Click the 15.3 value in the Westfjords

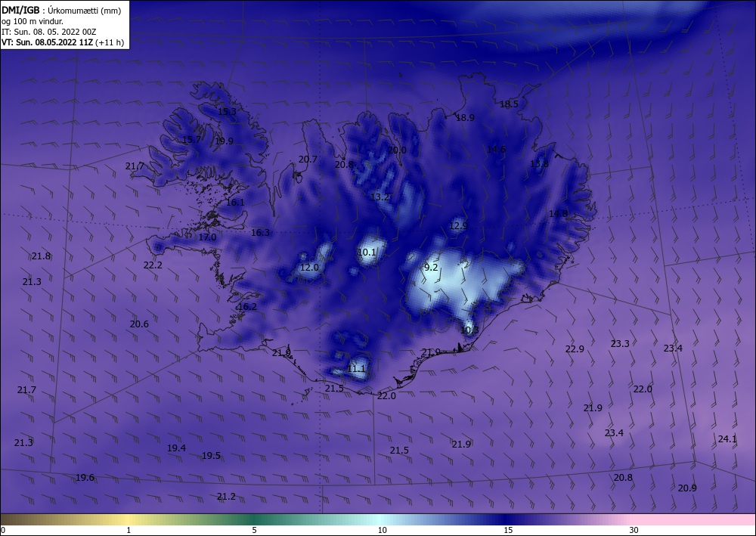[x=227, y=111]
